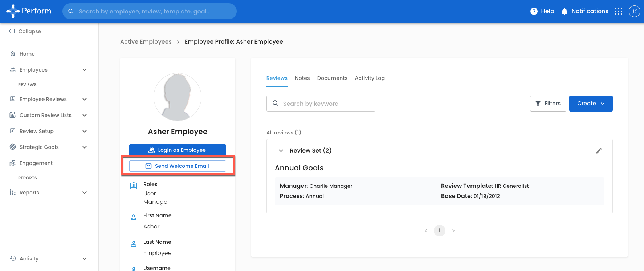The image size is (644, 271).
Task: Click the Employees people icon
Action: pos(13,69)
